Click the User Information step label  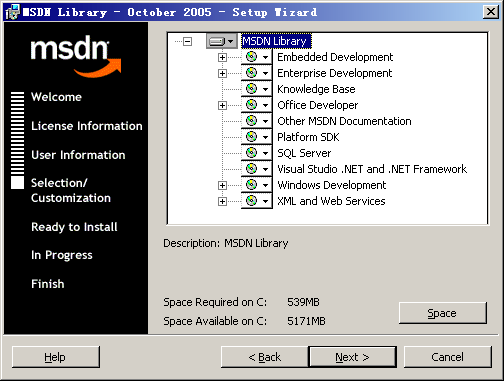click(78, 155)
